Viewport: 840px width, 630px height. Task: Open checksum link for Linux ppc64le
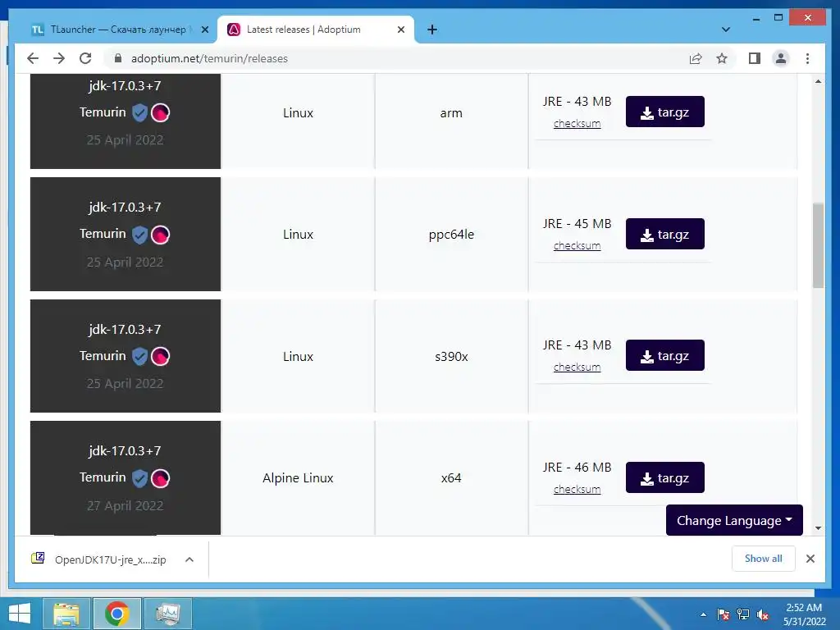577,246
